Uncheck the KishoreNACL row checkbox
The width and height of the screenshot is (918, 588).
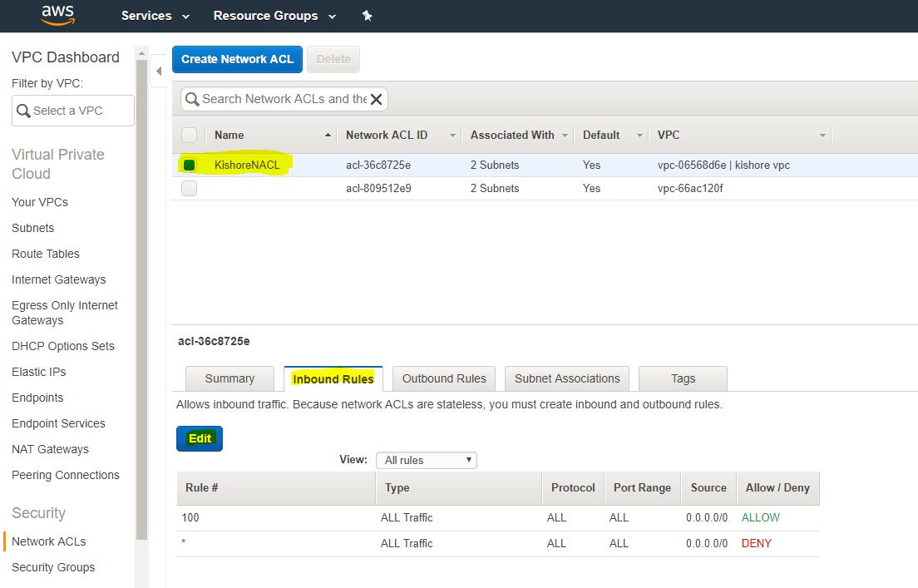(x=190, y=165)
